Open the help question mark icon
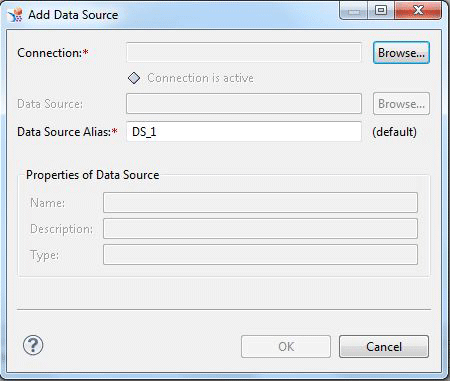 (33, 345)
